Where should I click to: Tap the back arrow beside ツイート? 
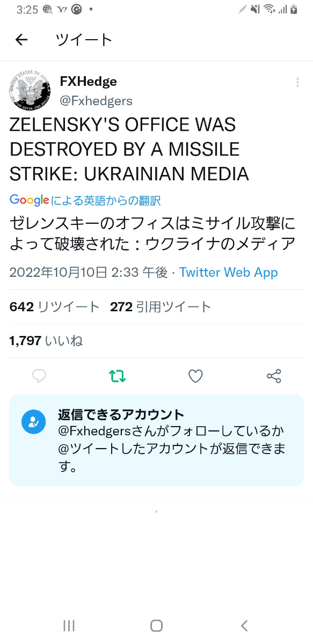point(20,40)
